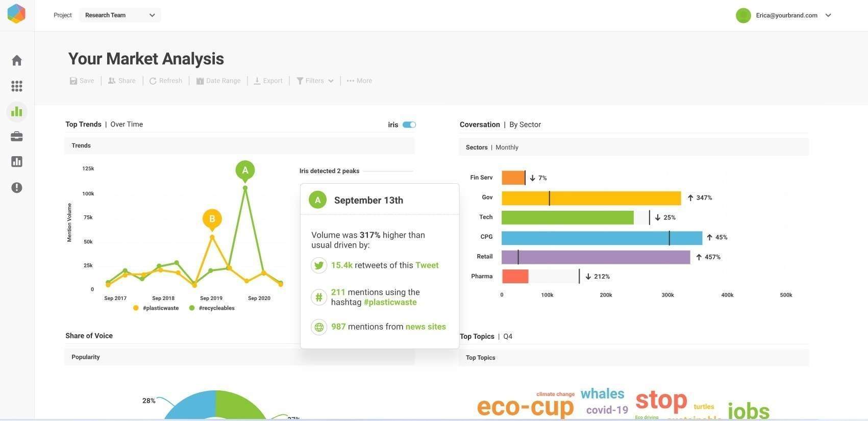Expand the Erica@yourbrand.com account menu
The width and height of the screenshot is (868, 421).
828,15
